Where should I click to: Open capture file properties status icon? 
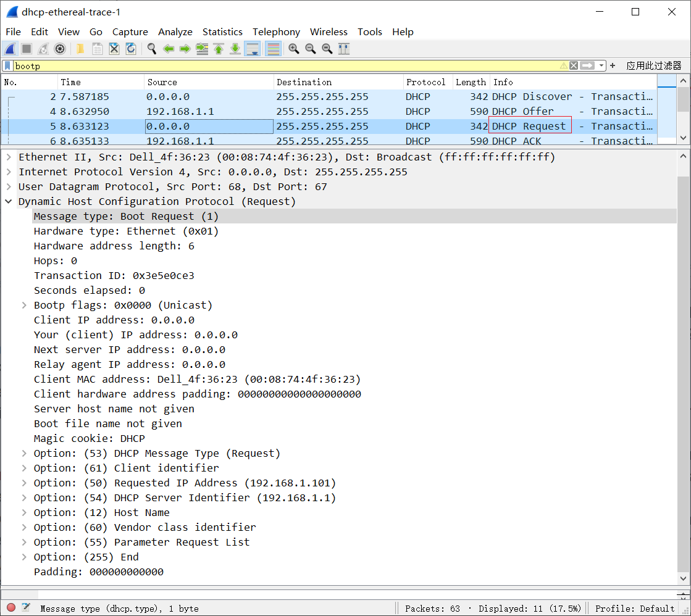[x=26, y=607]
